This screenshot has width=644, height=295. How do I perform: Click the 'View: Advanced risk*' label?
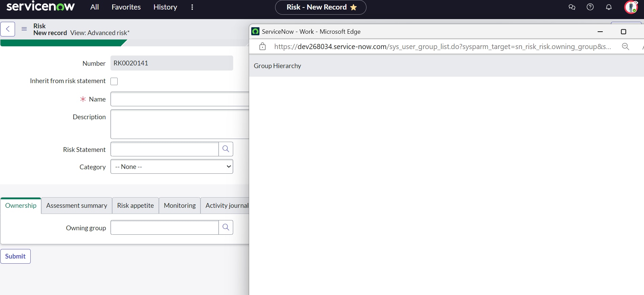point(100,33)
